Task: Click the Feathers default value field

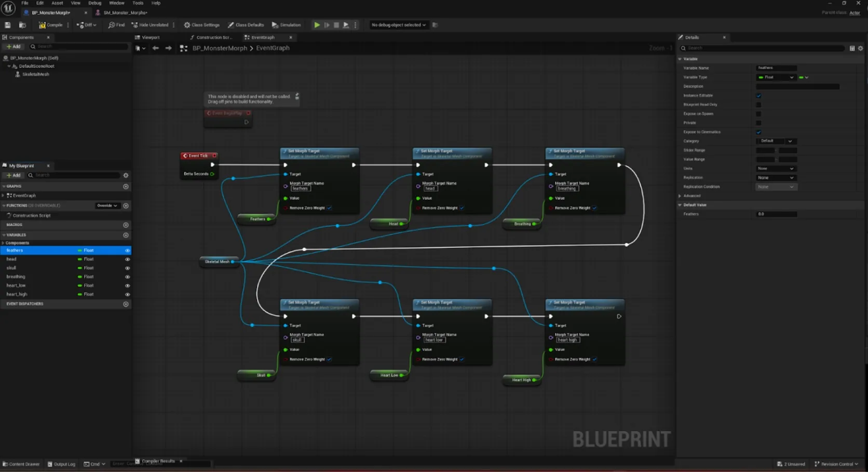Action: pos(776,214)
